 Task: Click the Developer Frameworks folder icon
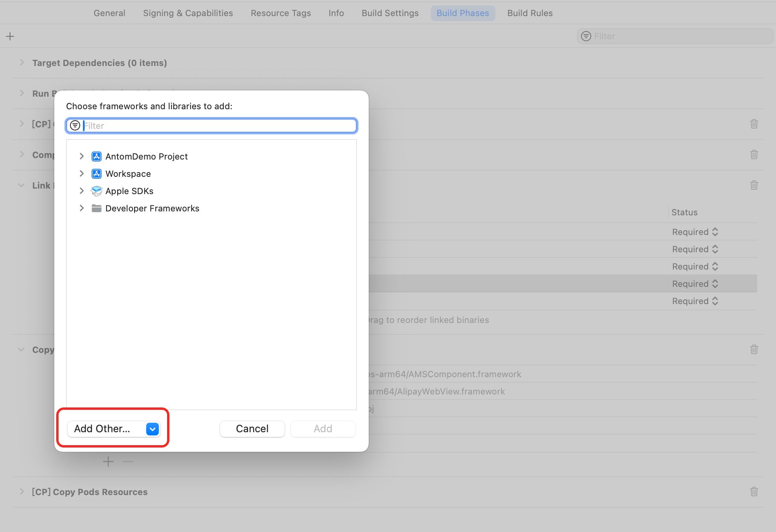point(96,208)
